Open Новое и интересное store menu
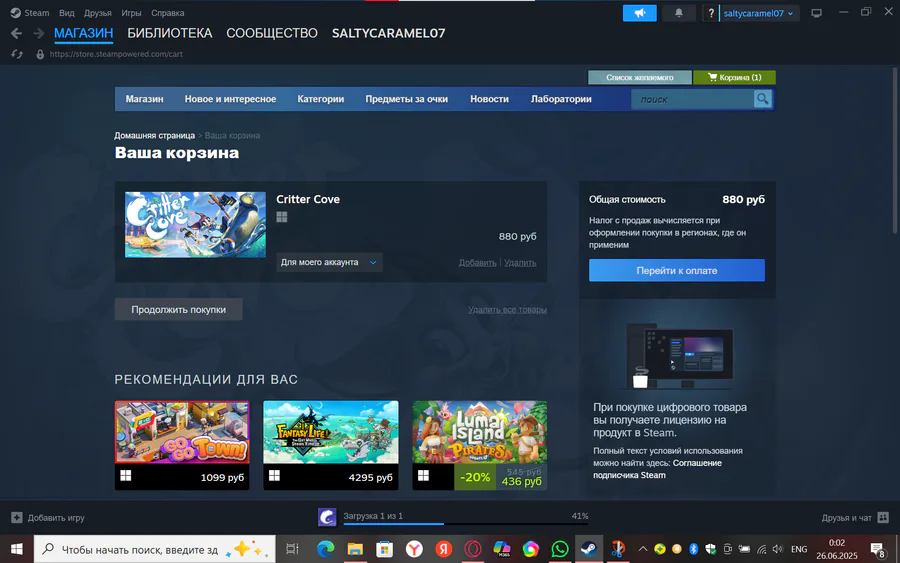 pyautogui.click(x=230, y=99)
